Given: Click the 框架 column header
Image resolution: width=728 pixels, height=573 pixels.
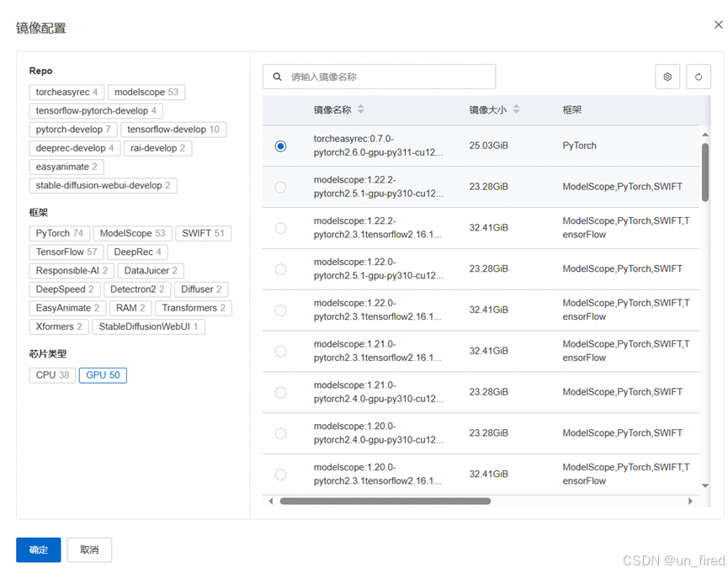Looking at the screenshot, I should (x=572, y=109).
